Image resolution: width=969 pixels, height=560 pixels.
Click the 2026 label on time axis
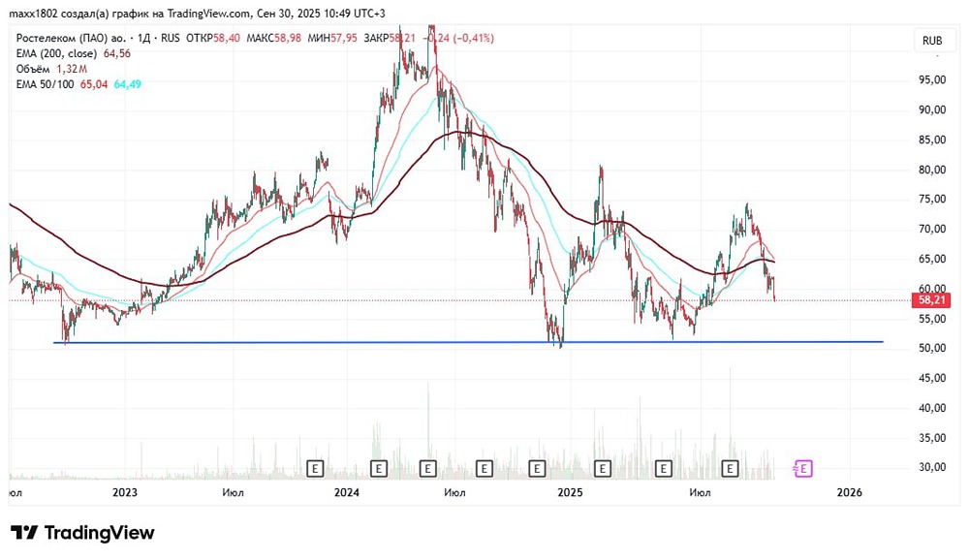(x=849, y=492)
